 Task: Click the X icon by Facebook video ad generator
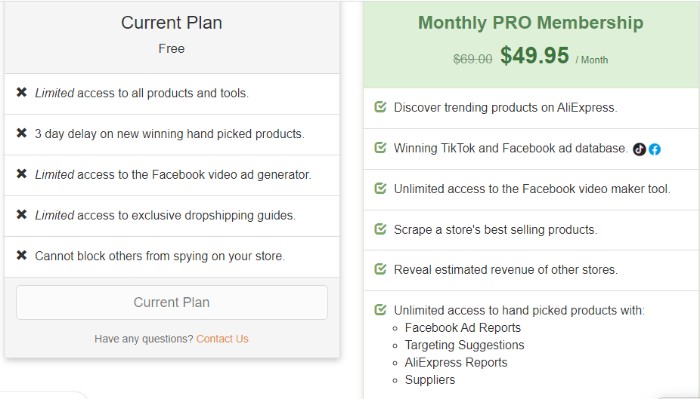(21, 174)
